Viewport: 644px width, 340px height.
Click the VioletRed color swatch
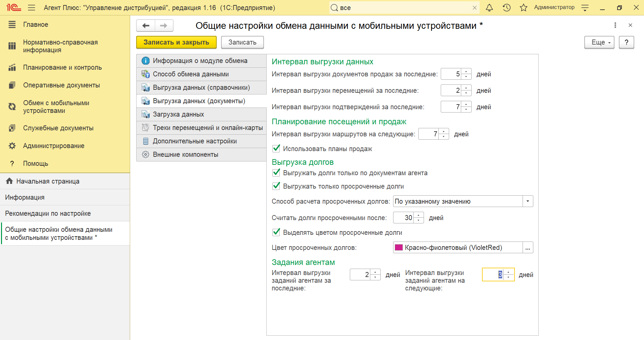(x=399, y=248)
